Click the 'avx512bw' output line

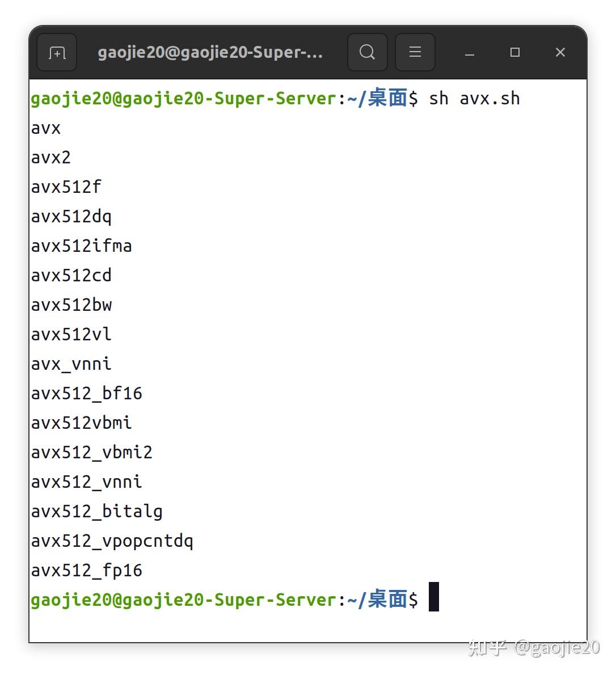(x=71, y=305)
